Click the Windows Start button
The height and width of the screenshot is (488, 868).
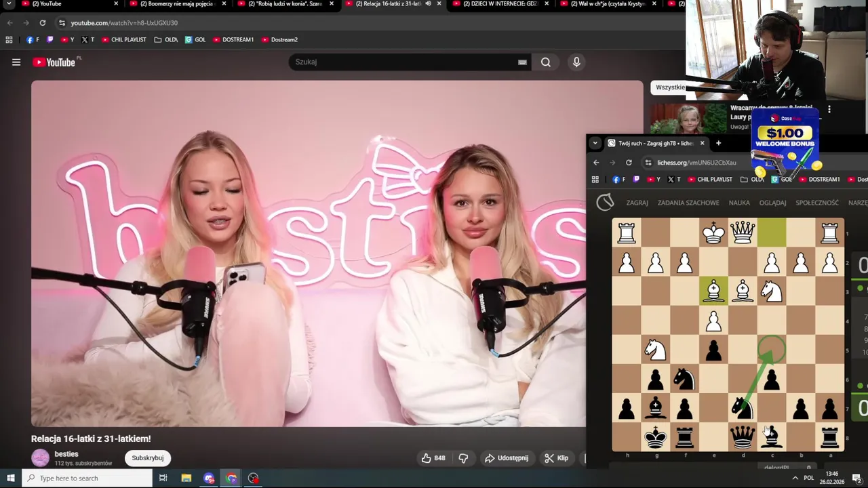click(x=11, y=479)
